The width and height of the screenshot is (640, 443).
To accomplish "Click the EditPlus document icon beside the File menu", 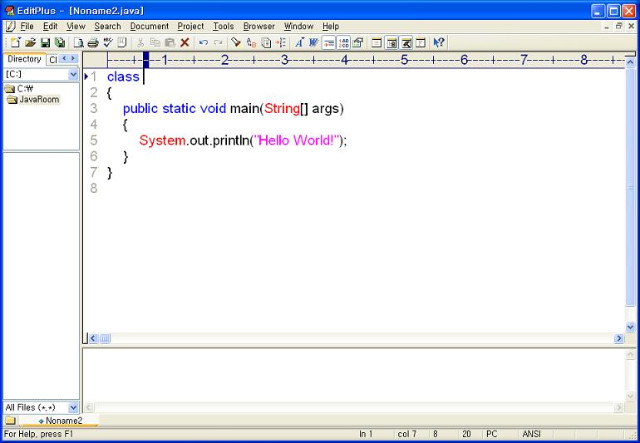I will click(10, 27).
